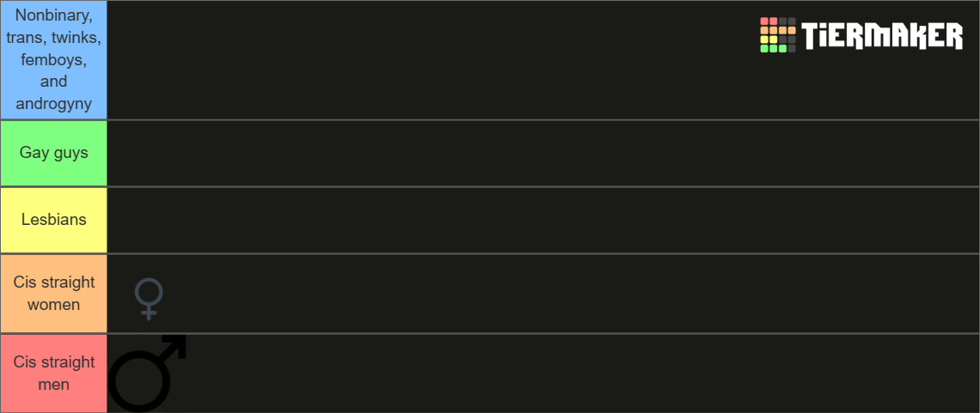The width and height of the screenshot is (980, 413).
Task: Click the cross at the female symbol's base
Action: pyautogui.click(x=149, y=313)
